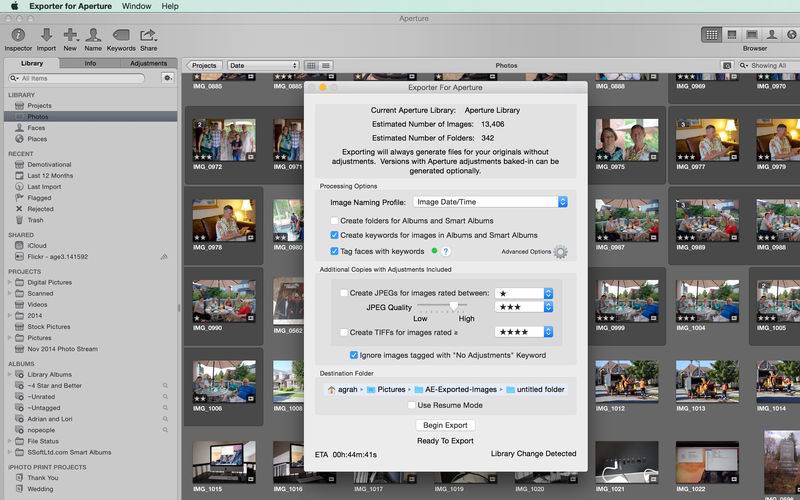Screen dimensions: 800x500
Task: Open the Window menu
Action: tap(136, 6)
